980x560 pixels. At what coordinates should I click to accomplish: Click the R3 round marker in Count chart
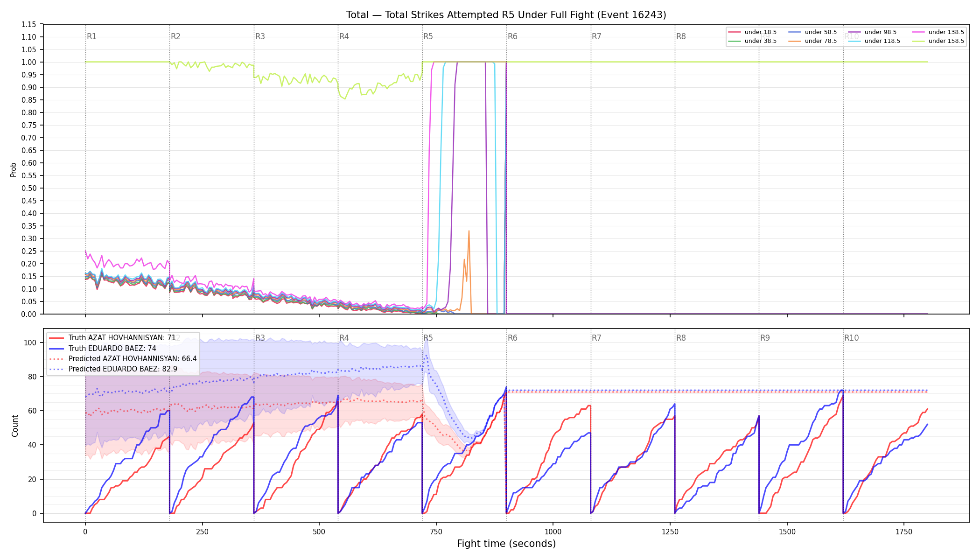pos(260,338)
